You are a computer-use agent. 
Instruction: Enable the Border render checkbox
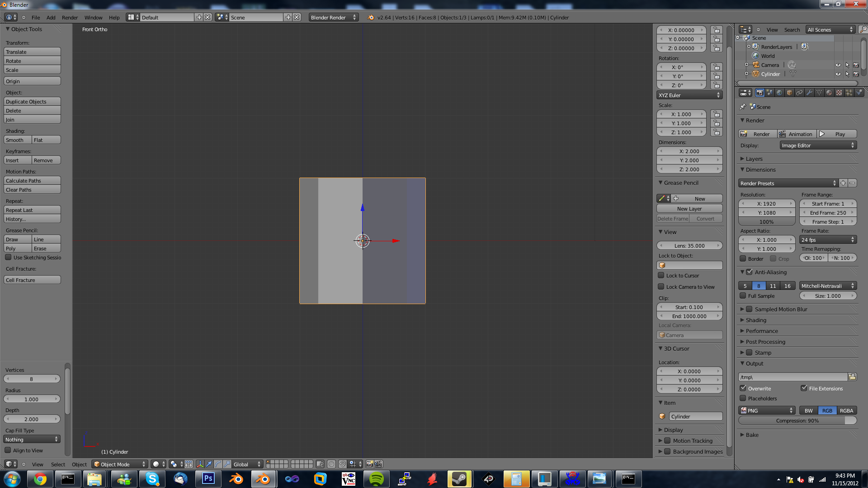point(743,258)
